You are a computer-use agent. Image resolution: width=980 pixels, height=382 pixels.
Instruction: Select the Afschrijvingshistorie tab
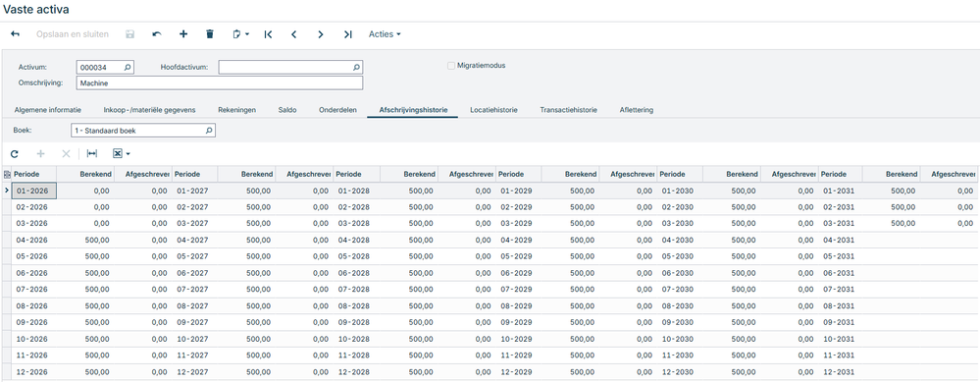pos(413,110)
